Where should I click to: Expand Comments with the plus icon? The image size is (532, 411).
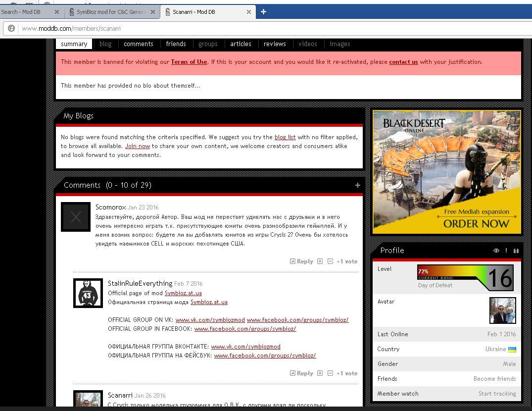click(x=357, y=185)
